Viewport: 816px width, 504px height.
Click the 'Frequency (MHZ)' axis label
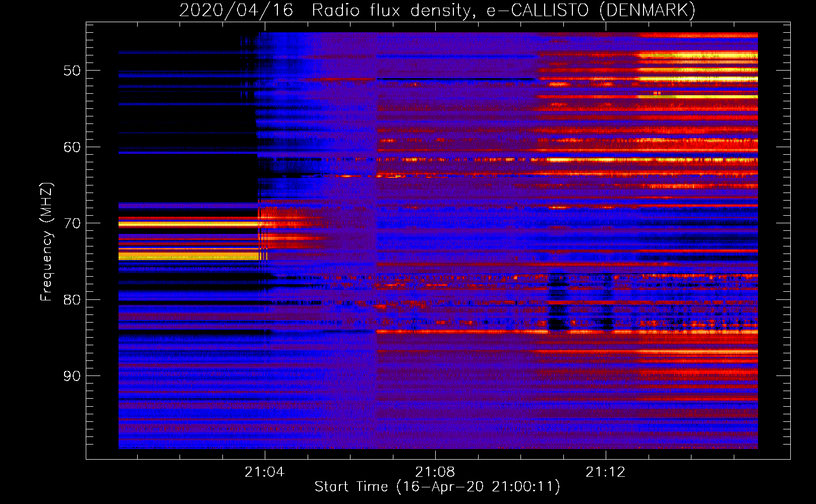click(x=46, y=242)
